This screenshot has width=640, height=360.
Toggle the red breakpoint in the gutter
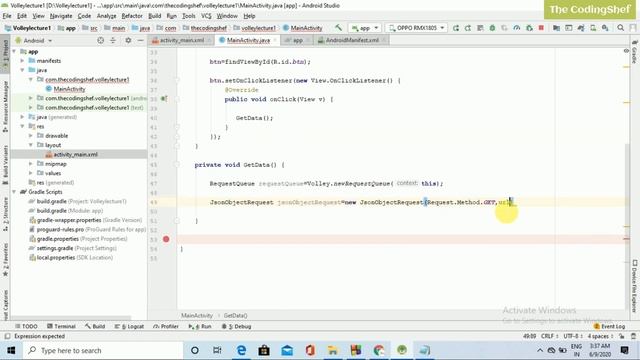(x=166, y=239)
